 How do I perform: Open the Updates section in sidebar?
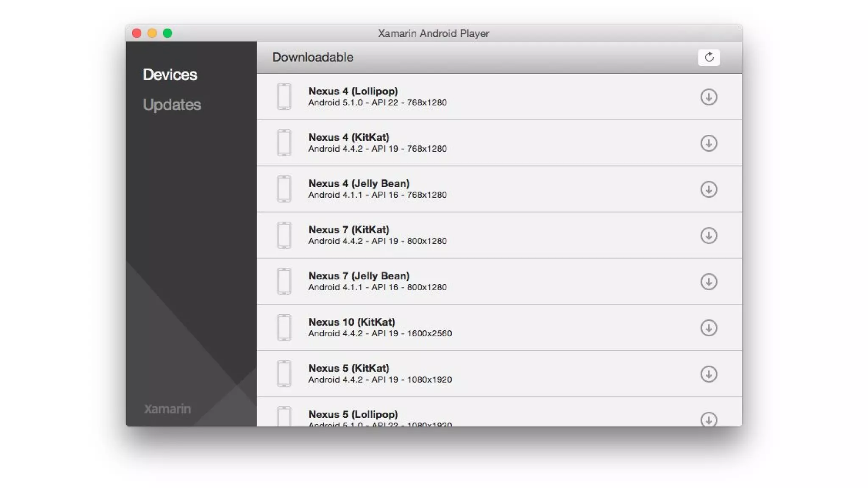coord(172,105)
